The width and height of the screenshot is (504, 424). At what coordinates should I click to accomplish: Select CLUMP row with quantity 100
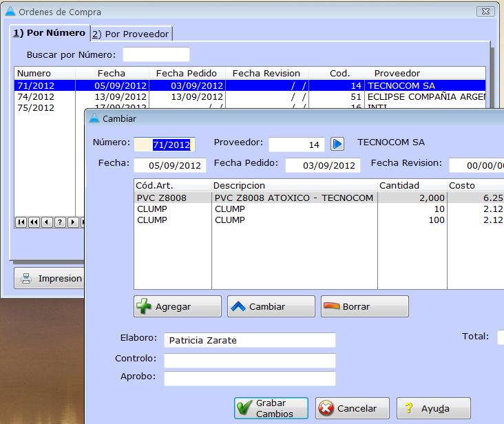318,220
